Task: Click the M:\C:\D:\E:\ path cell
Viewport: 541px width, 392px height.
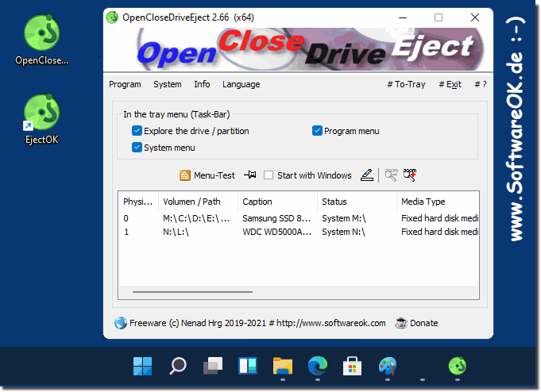Action: pyautogui.click(x=196, y=218)
